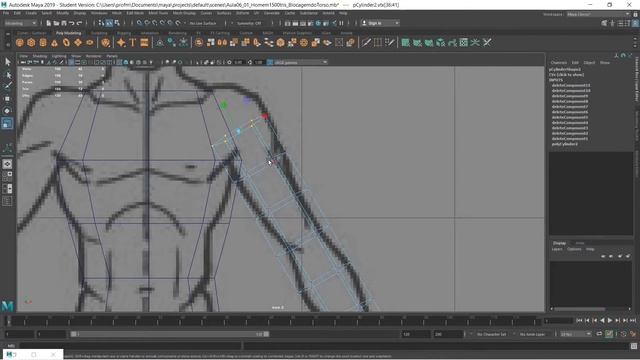Image resolution: width=640 pixels, height=360 pixels.
Task: Switch to the Rigging shelf tab
Action: [124, 33]
